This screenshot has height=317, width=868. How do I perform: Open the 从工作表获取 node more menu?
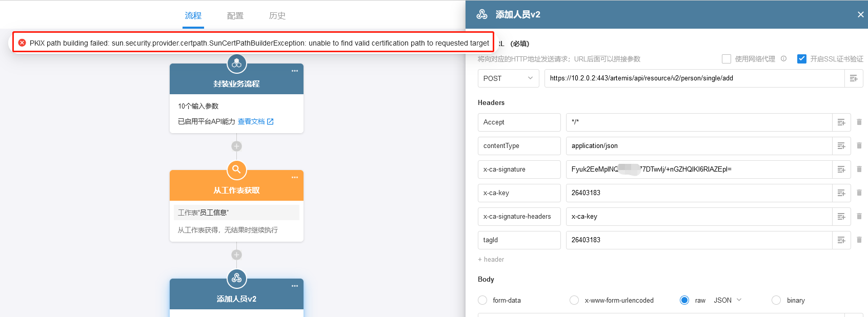tap(295, 177)
